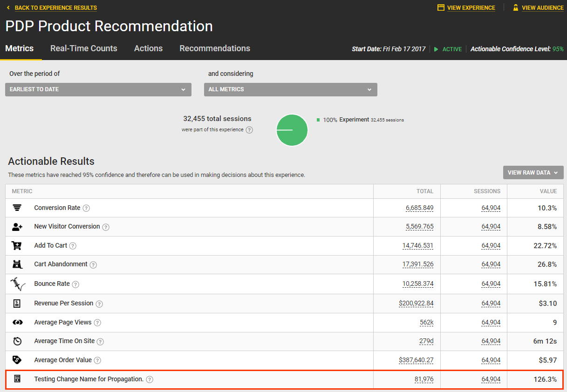This screenshot has height=392, width=567.
Task: Click the Value column header
Action: pos(548,191)
